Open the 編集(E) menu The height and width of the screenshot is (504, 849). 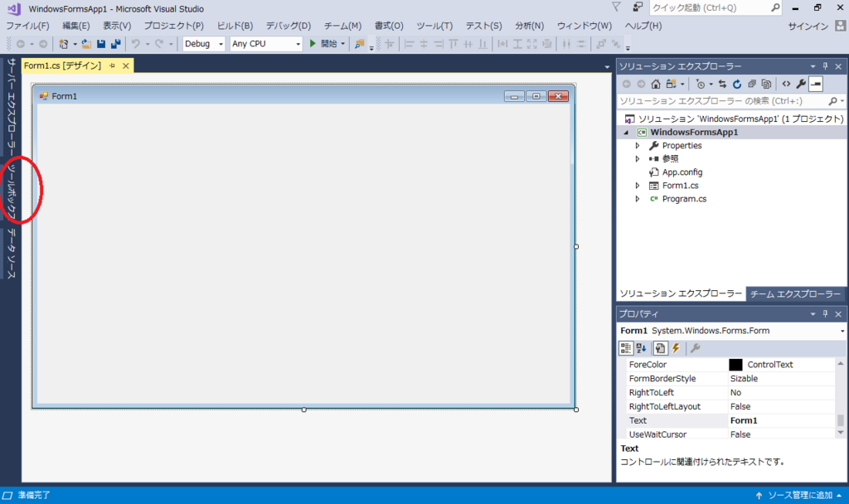[75, 26]
